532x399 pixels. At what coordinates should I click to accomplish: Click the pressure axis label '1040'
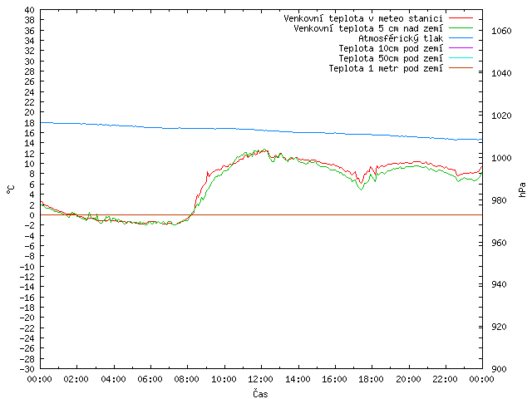coord(501,73)
